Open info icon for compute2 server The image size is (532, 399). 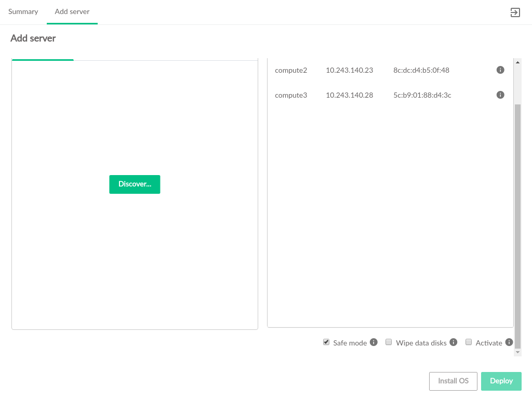(500, 70)
